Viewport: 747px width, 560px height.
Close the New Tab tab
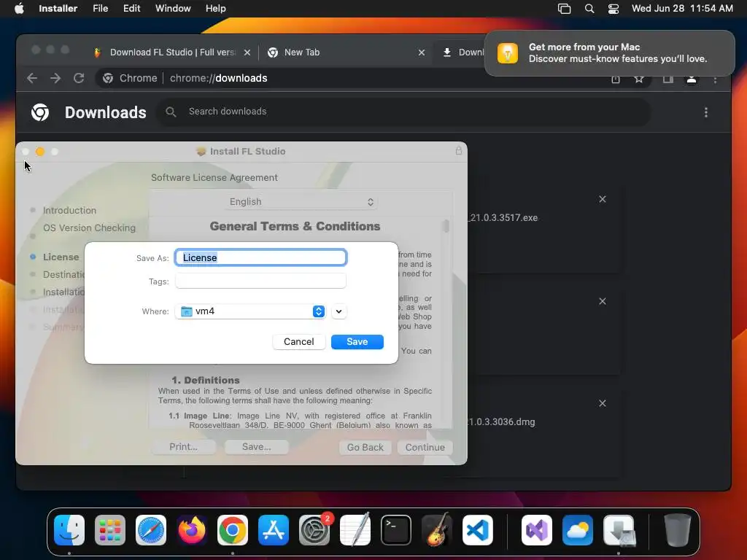click(x=421, y=52)
